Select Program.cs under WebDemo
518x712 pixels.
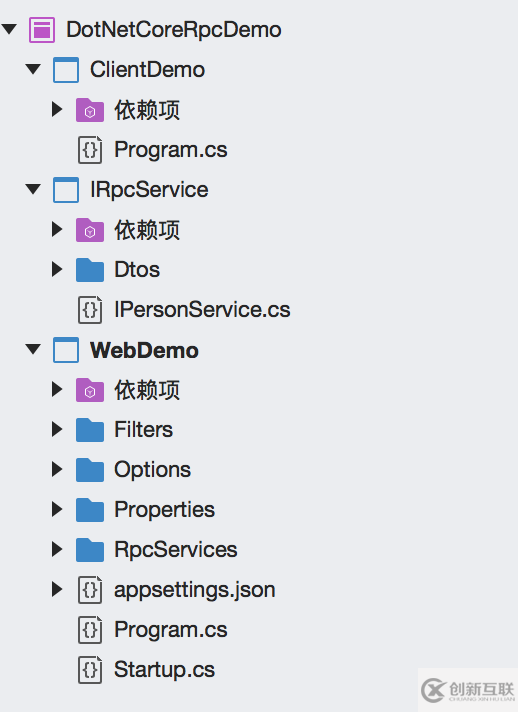click(171, 630)
